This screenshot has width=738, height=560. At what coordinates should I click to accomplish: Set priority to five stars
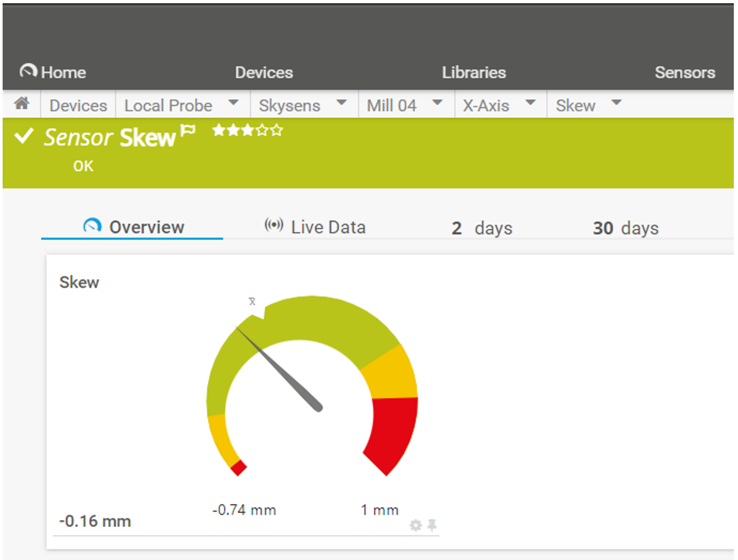tap(277, 130)
